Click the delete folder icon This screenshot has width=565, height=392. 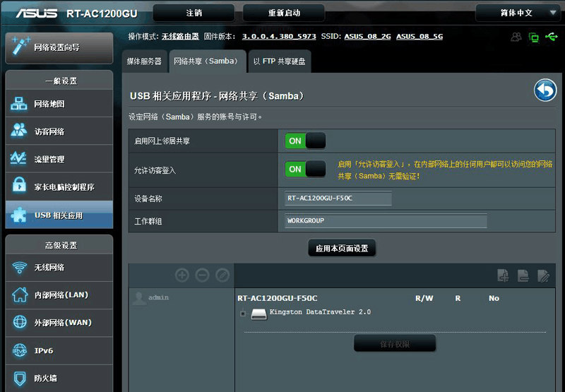coord(523,275)
